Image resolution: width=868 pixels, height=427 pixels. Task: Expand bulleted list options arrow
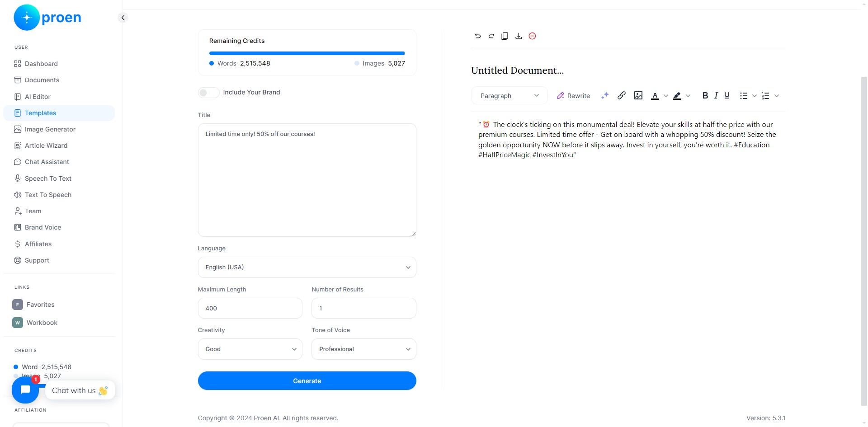[755, 96]
